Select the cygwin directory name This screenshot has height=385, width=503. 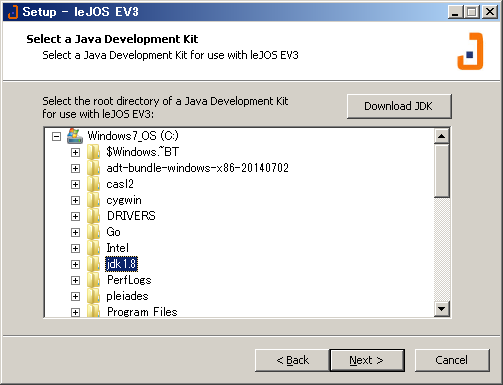(x=124, y=200)
